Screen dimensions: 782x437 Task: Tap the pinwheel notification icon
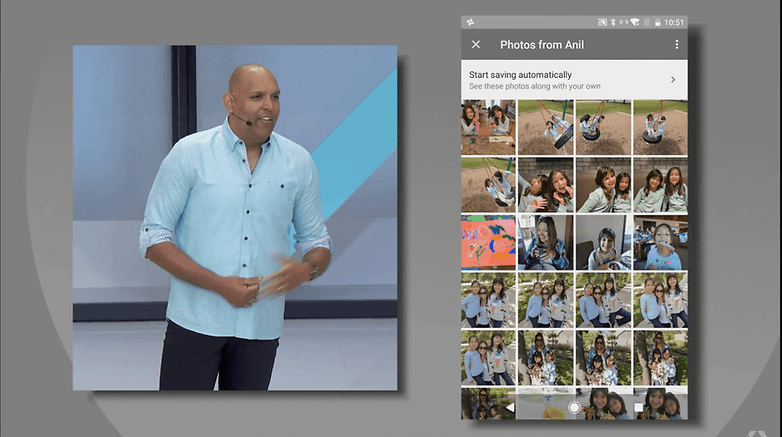470,22
